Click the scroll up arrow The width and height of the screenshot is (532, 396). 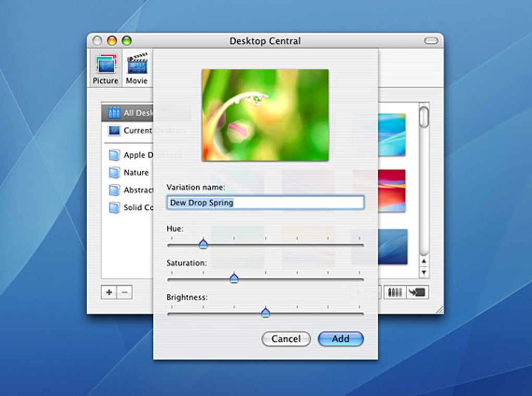(424, 261)
